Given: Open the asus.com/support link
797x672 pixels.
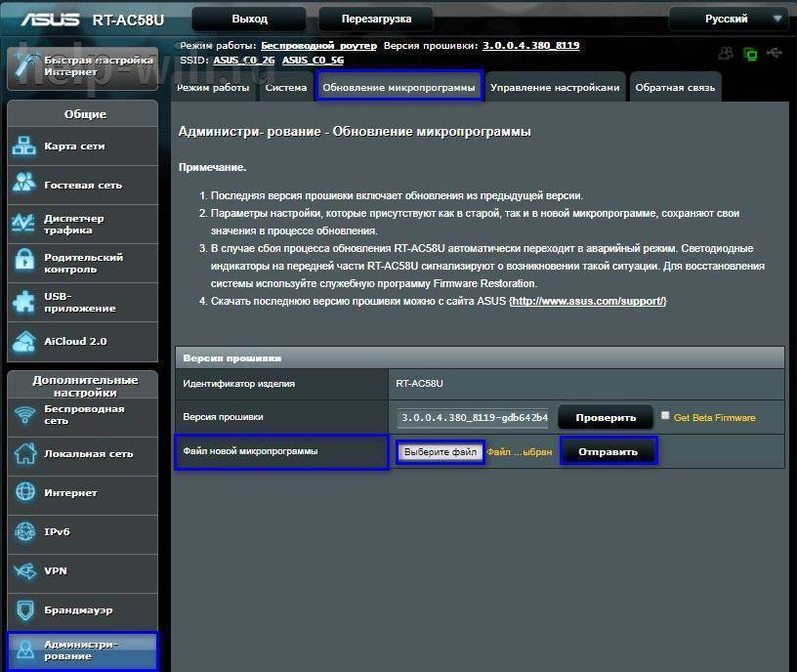Looking at the screenshot, I should 588,301.
